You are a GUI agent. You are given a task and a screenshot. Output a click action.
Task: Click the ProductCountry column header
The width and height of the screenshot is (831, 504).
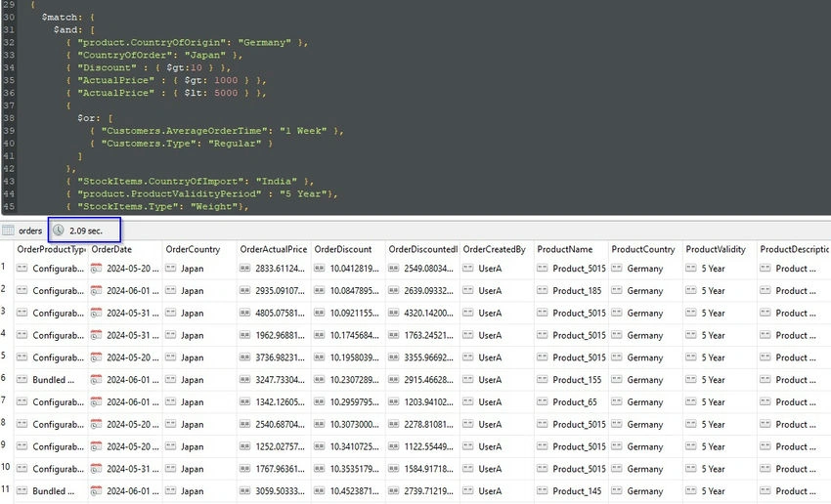643,249
